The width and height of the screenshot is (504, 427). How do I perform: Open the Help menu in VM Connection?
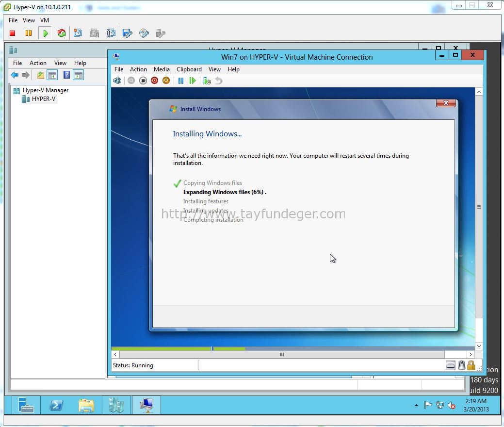pyautogui.click(x=233, y=69)
